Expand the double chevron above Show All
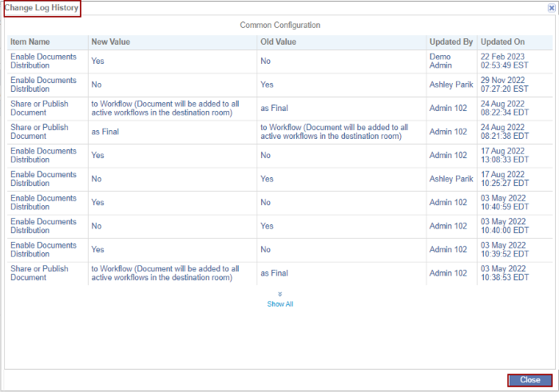The width and height of the screenshot is (559, 392). 280,295
